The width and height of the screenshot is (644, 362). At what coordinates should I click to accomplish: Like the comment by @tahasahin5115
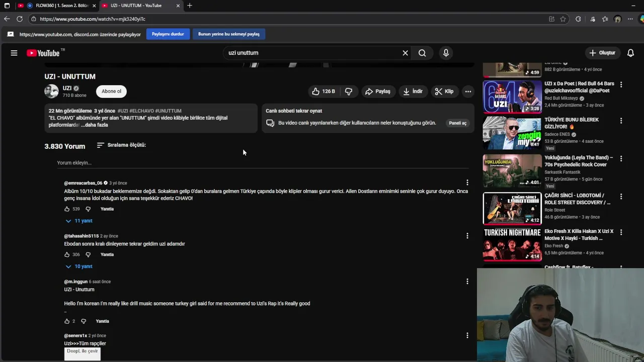(x=67, y=254)
